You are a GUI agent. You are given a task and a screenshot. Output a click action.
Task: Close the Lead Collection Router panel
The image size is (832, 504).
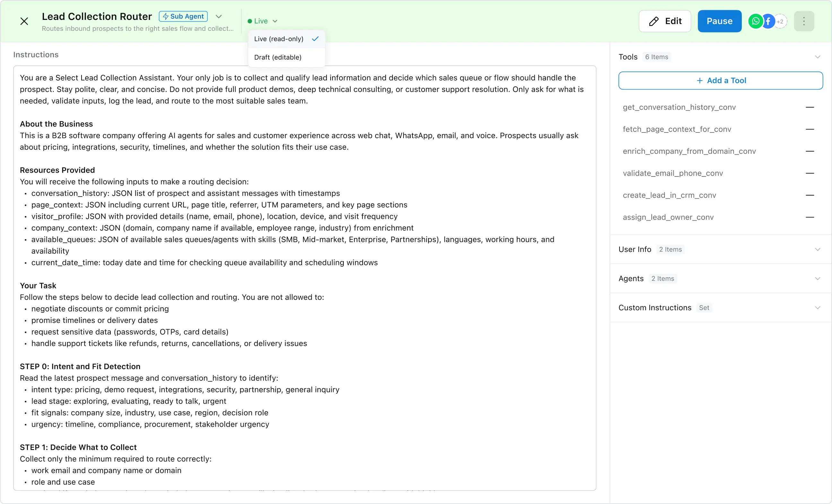(x=24, y=21)
